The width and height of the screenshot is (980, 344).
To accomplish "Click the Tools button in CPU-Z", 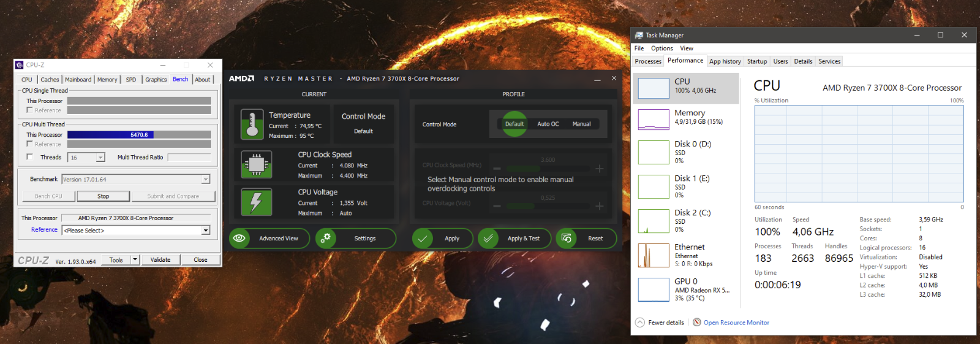I will 116,260.
